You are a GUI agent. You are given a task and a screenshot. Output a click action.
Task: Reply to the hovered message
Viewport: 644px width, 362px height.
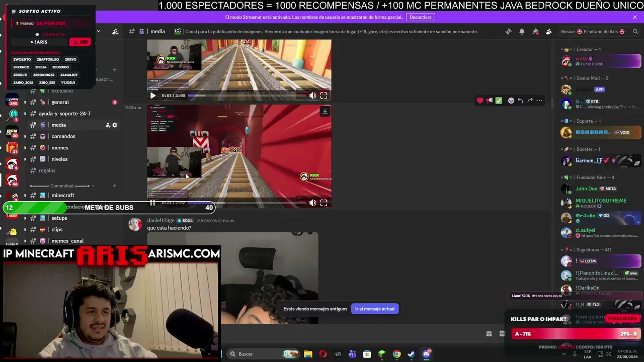pos(520,101)
